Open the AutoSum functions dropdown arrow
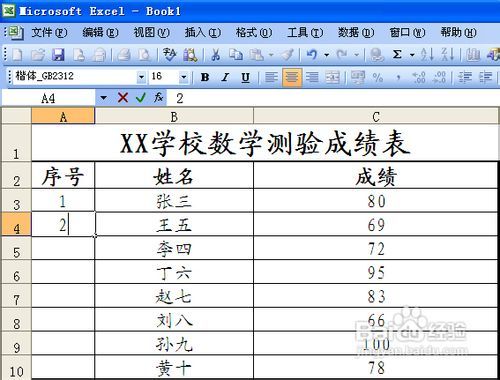 tap(412, 55)
